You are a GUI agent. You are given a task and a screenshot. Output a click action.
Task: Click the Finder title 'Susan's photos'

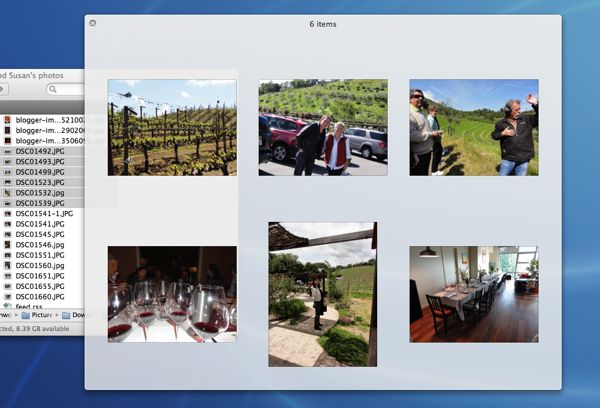point(36,75)
